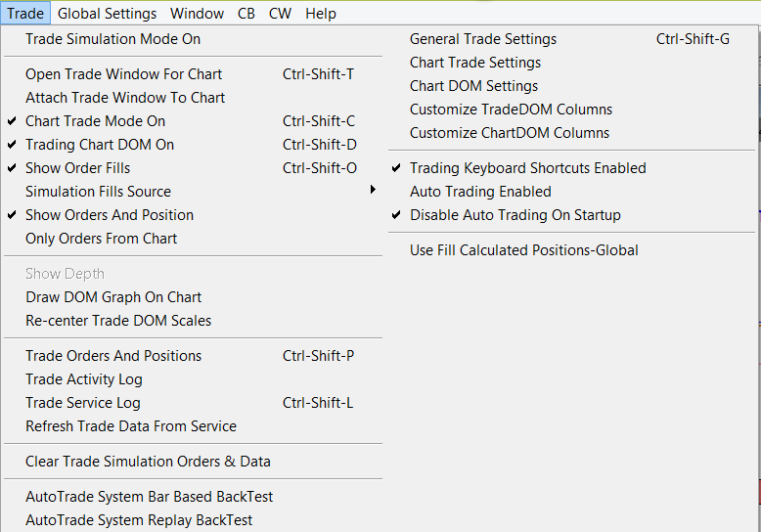Toggle Show Orders And Position
Screen dimensions: 761x532
pyautogui.click(x=109, y=215)
